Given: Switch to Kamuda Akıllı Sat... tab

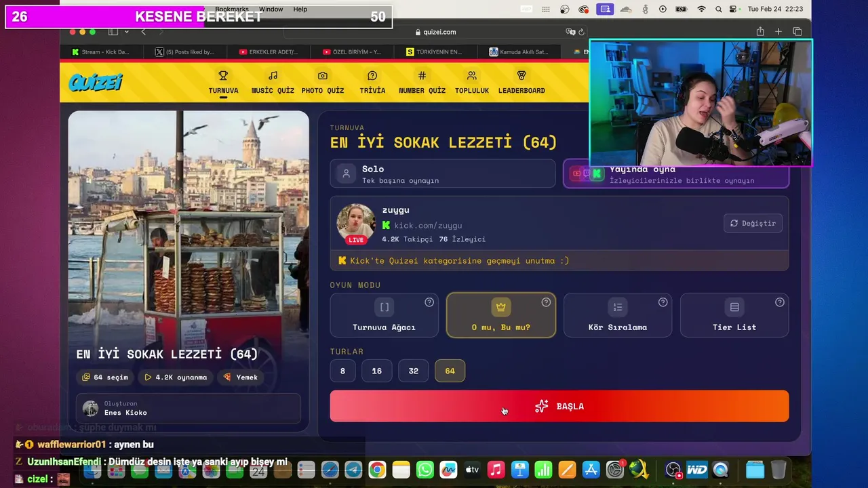Looking at the screenshot, I should tap(519, 52).
